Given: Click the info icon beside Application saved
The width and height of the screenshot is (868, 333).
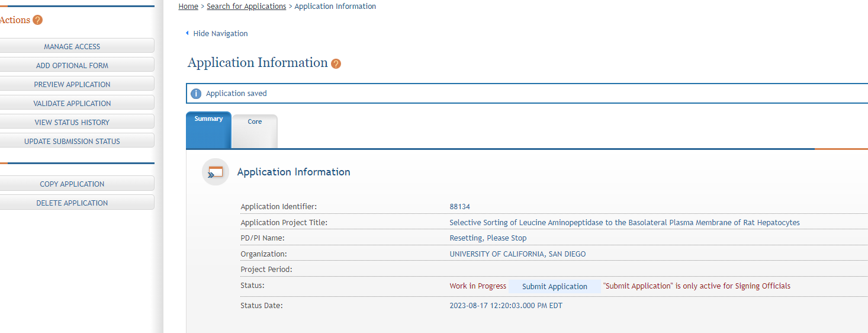Looking at the screenshot, I should pos(196,94).
